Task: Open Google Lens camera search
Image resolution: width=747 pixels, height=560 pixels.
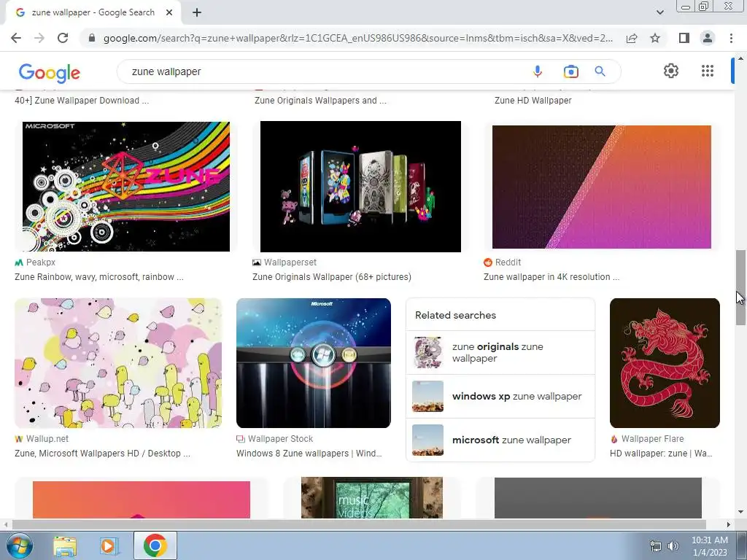Action: click(x=570, y=71)
